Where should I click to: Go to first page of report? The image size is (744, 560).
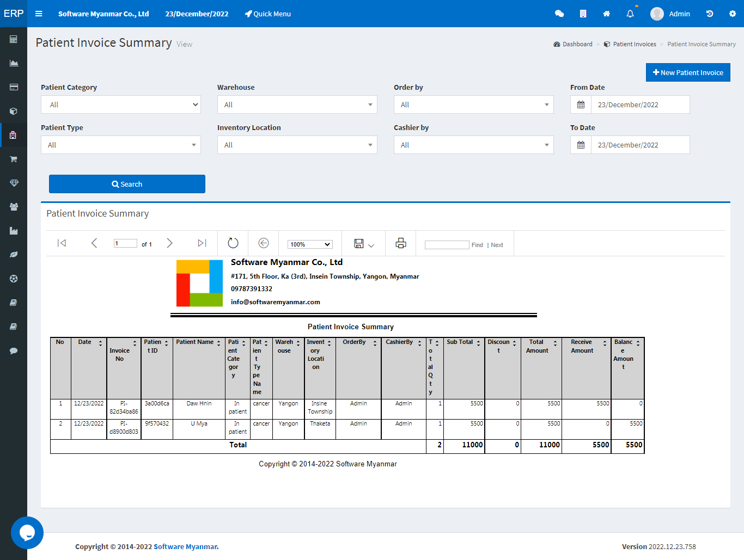tap(62, 243)
